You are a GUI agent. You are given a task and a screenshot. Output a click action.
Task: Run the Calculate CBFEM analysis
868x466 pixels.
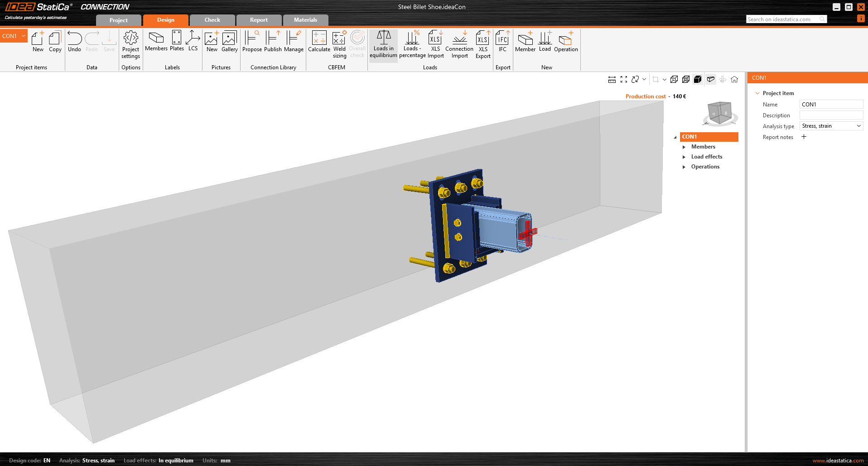point(319,42)
